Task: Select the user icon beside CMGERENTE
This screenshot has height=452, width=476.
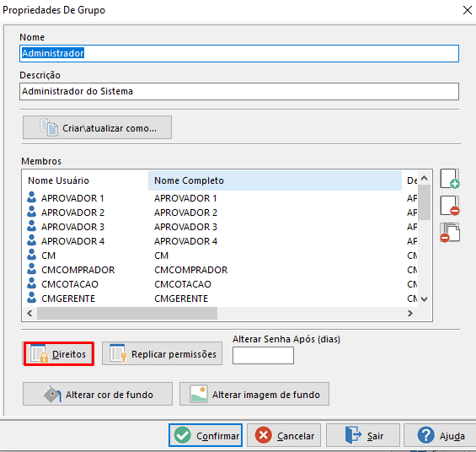Action: point(31,298)
